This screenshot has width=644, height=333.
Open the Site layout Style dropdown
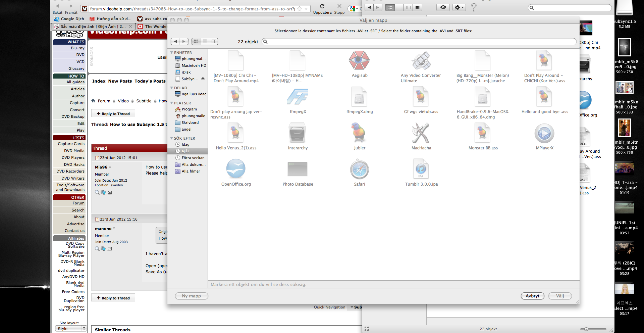tap(71, 329)
